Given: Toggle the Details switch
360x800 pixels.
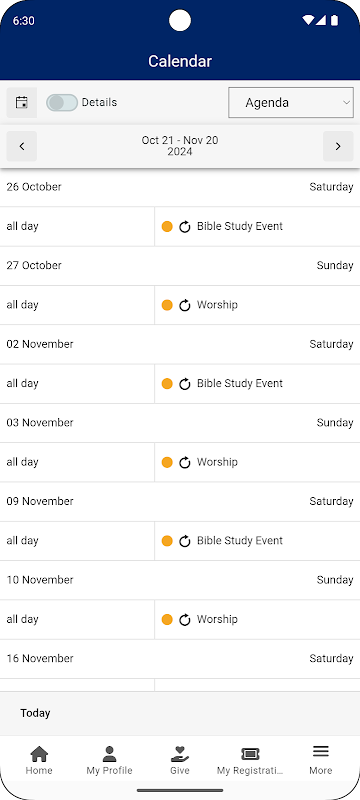Looking at the screenshot, I should coord(62,103).
